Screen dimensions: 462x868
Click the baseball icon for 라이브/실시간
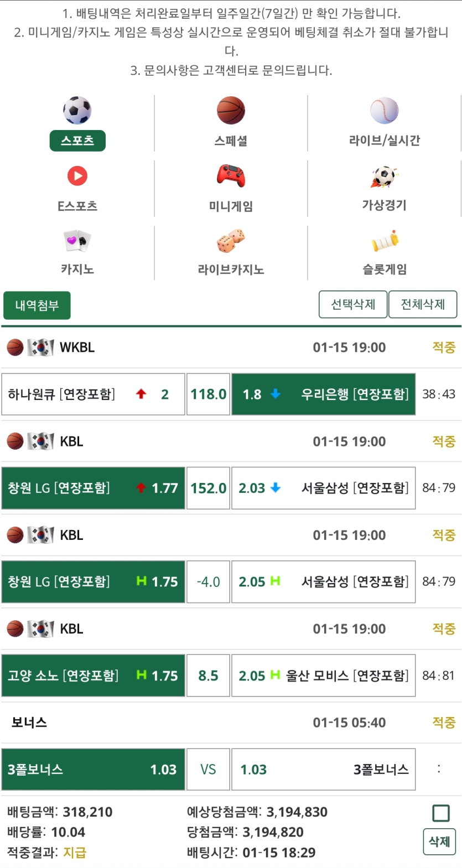[x=385, y=109]
